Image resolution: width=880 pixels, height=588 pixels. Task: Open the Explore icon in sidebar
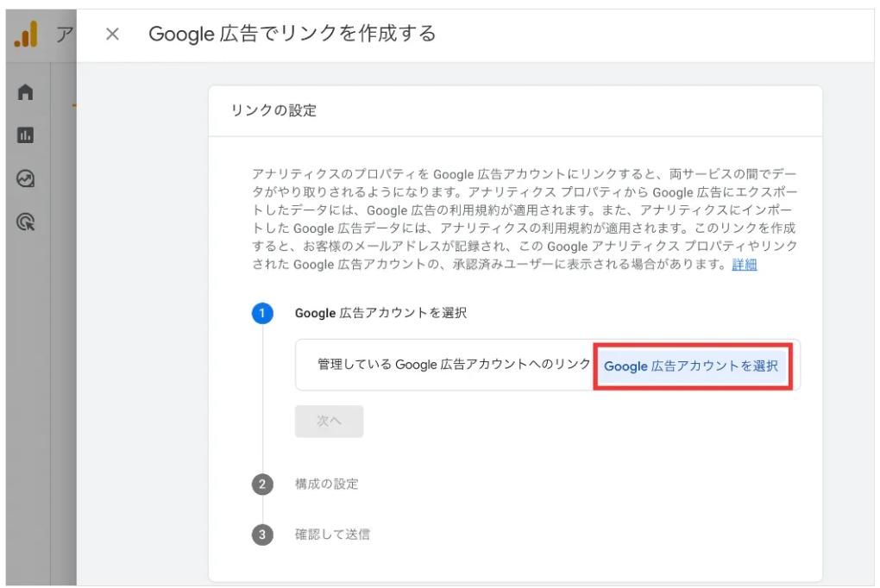(26, 178)
